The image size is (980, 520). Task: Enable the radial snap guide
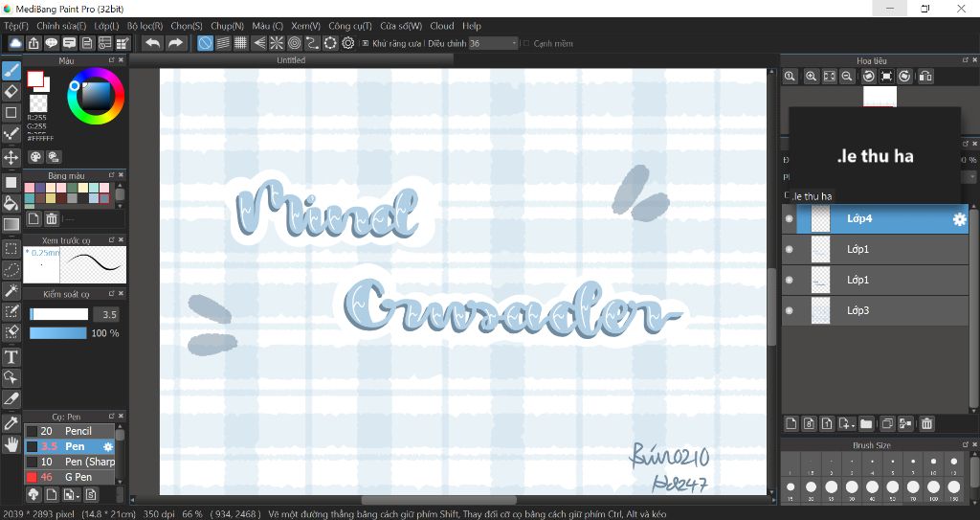277,42
